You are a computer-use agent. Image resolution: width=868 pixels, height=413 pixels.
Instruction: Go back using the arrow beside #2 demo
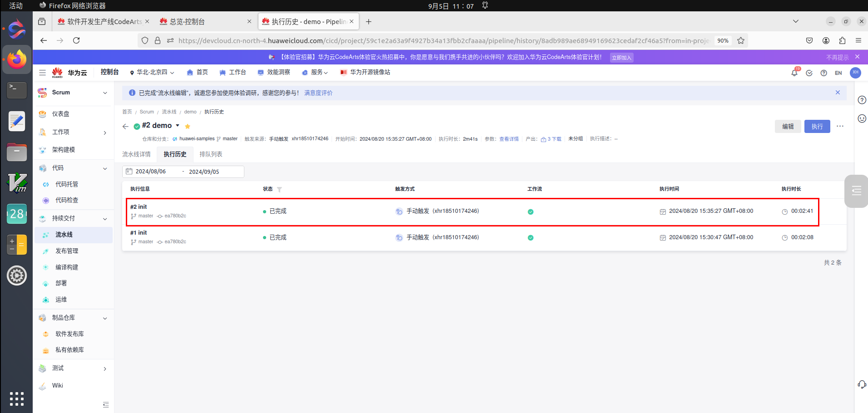[x=126, y=126]
